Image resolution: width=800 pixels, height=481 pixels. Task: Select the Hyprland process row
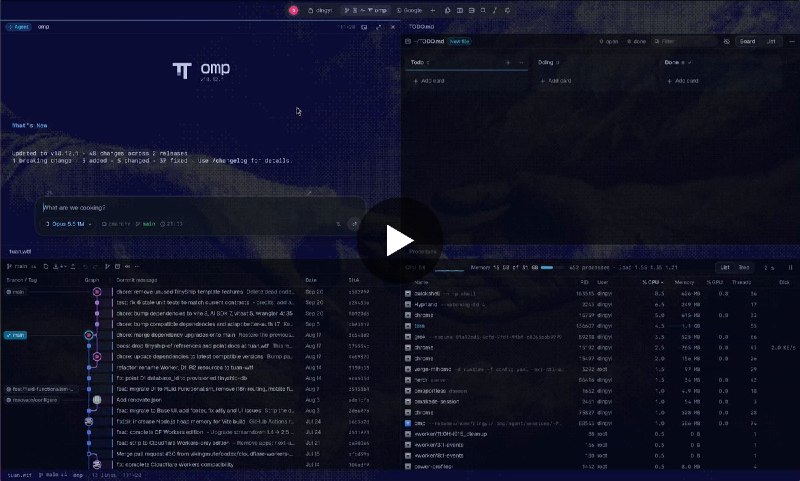(600, 305)
